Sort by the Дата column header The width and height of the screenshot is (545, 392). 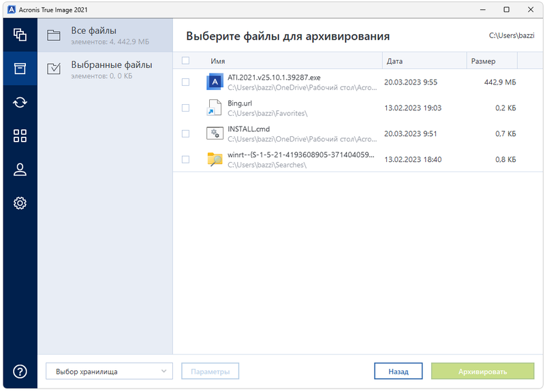tap(394, 61)
